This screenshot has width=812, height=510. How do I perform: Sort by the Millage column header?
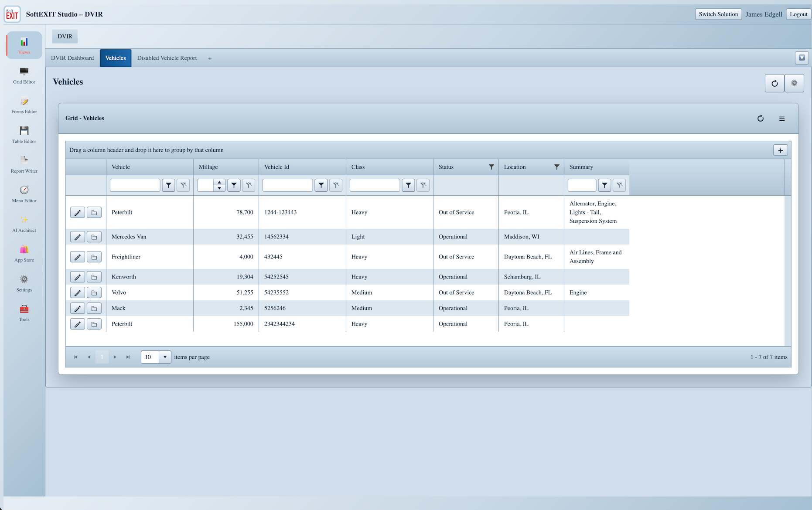(x=208, y=167)
